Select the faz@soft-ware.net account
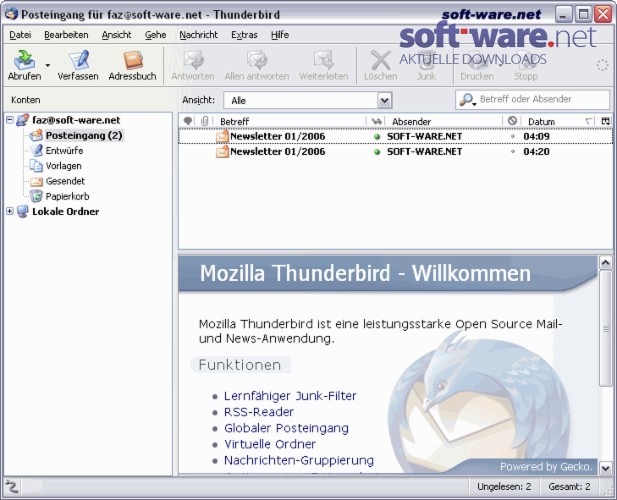This screenshot has height=500, width=617. pyautogui.click(x=76, y=120)
